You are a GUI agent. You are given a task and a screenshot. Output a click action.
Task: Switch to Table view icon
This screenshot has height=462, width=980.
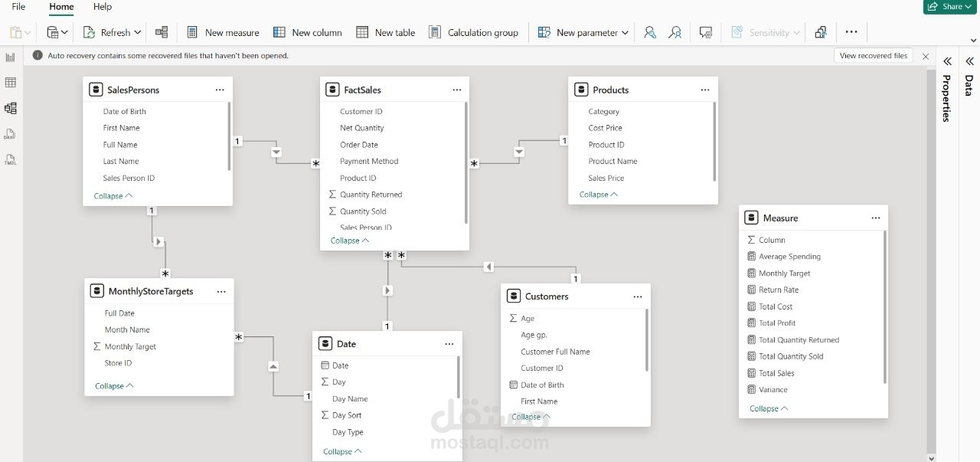pos(11,83)
